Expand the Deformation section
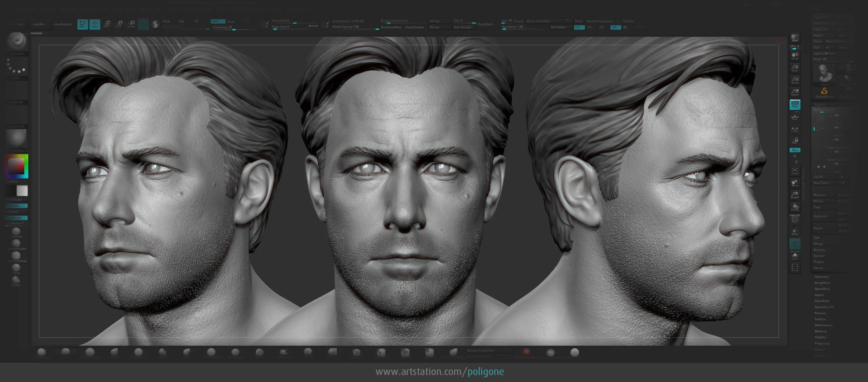This screenshot has width=868, height=382. [x=823, y=325]
